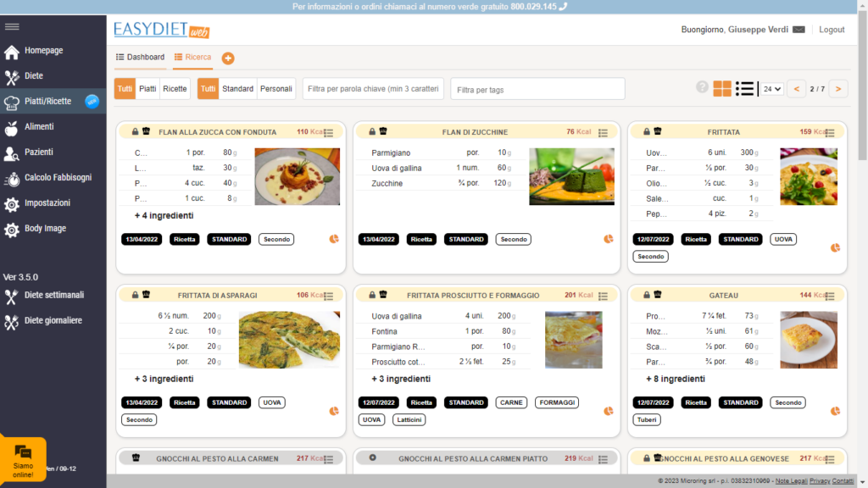Go to the next page
868x488 pixels.
pos(838,88)
